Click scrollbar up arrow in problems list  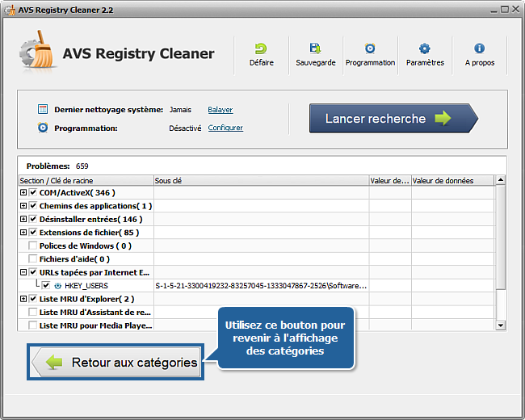[x=501, y=180]
